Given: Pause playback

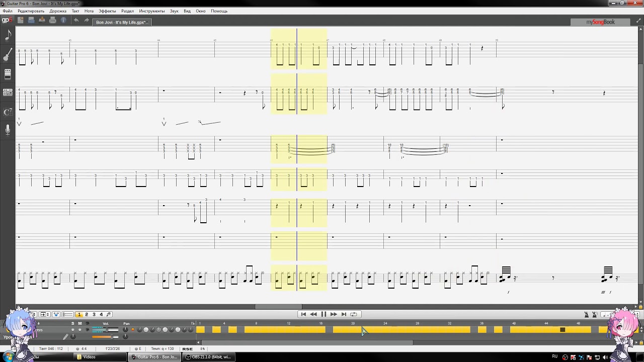Looking at the screenshot, I should [324, 314].
